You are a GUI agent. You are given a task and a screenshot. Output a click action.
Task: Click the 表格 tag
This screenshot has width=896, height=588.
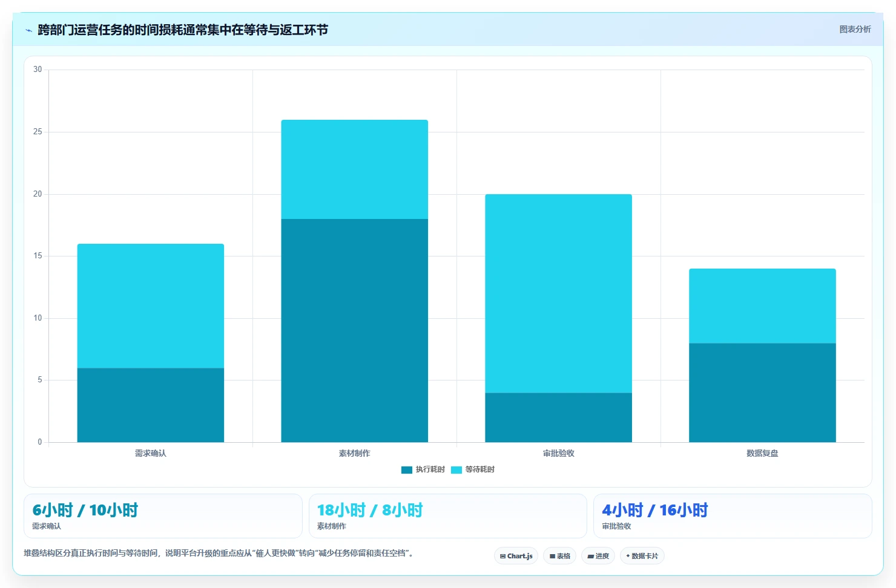coord(559,556)
